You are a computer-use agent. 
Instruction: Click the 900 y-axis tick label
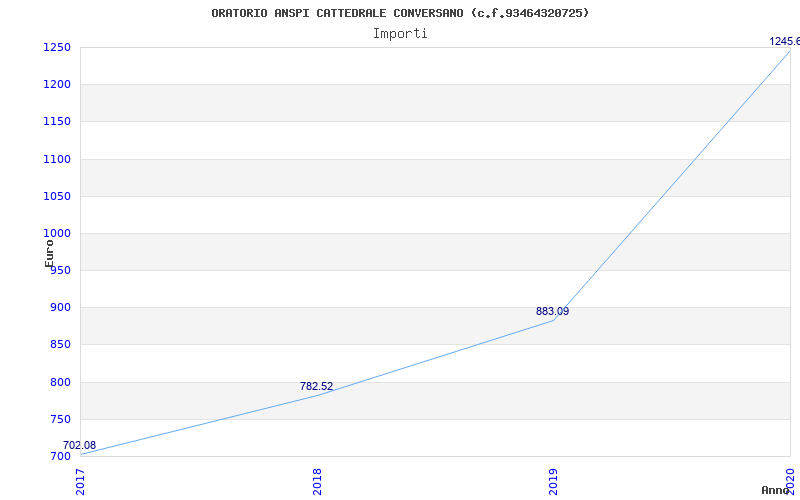tap(60, 308)
